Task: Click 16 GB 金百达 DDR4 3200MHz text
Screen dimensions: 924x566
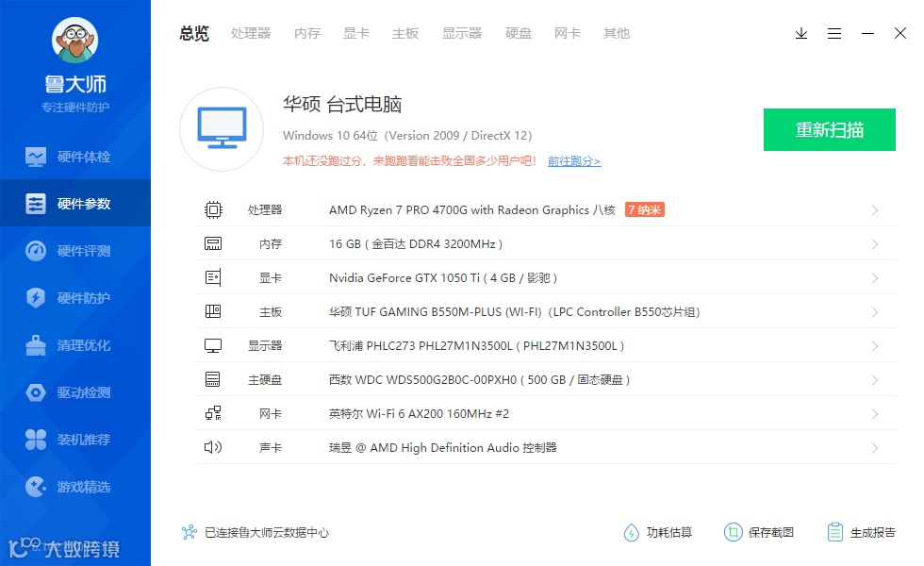Action: (x=416, y=244)
